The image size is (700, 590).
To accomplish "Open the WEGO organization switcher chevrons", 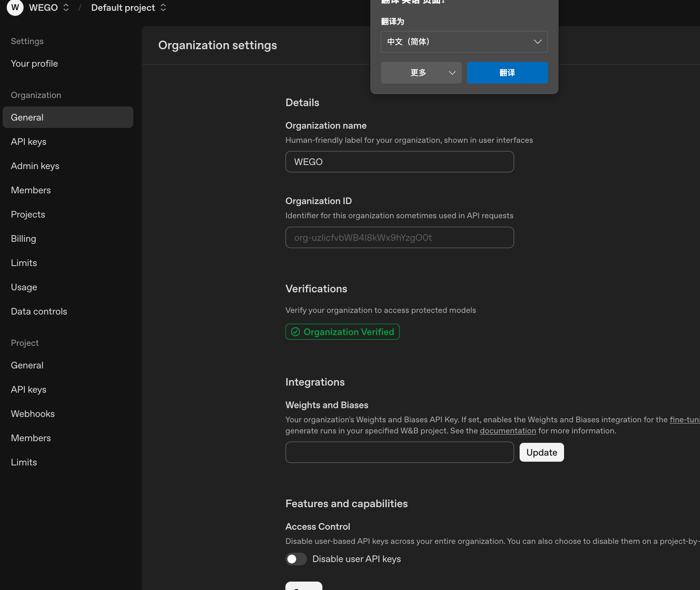I will [66, 7].
